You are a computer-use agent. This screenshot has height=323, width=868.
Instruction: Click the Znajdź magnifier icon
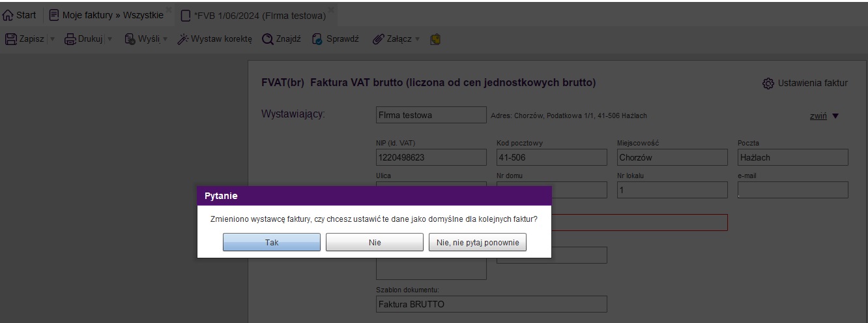(x=268, y=39)
